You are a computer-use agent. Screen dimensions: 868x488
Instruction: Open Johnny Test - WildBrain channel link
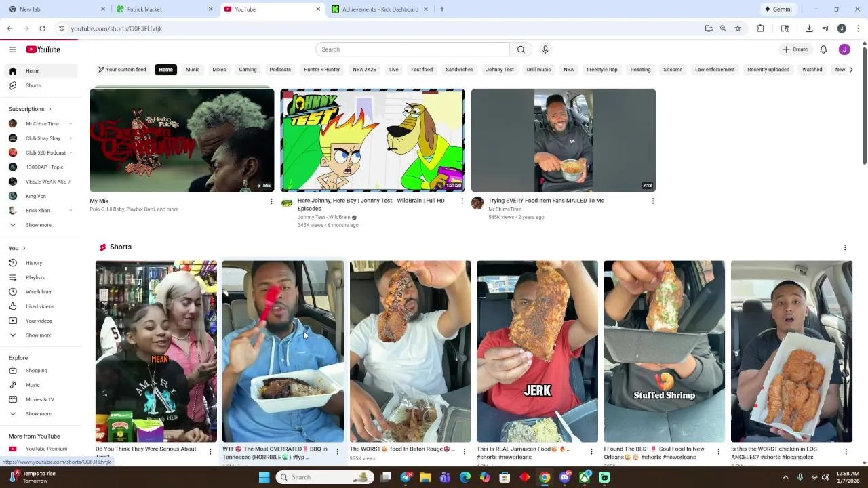323,217
